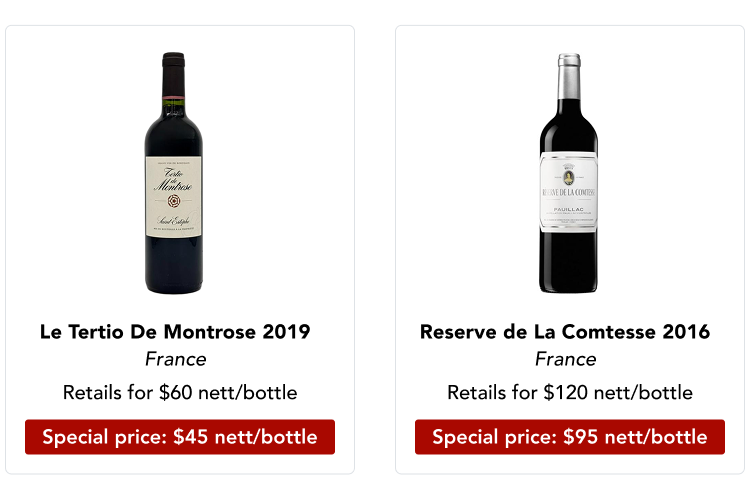Open the Le Tertio De Montrose 2019 title
This screenshot has width=750, height=500.
[x=175, y=331]
